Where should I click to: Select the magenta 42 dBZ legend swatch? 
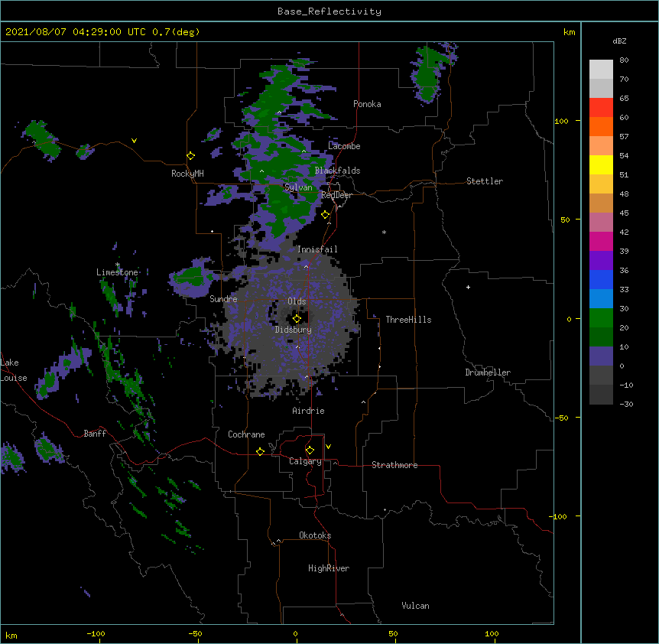(601, 241)
